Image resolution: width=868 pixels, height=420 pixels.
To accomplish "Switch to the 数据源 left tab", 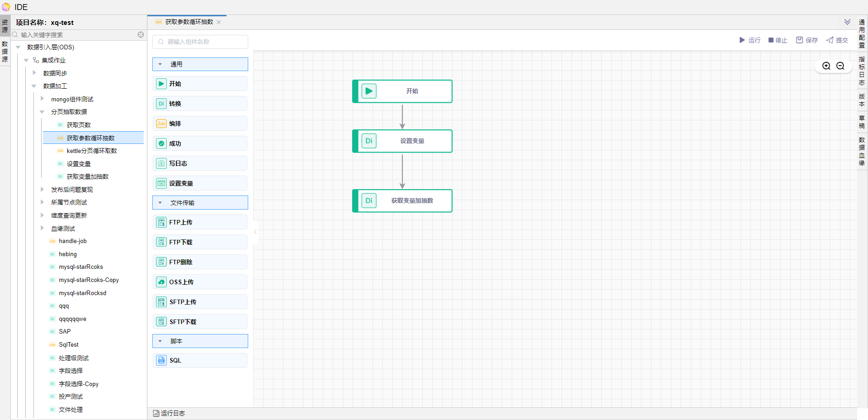I will [5, 52].
